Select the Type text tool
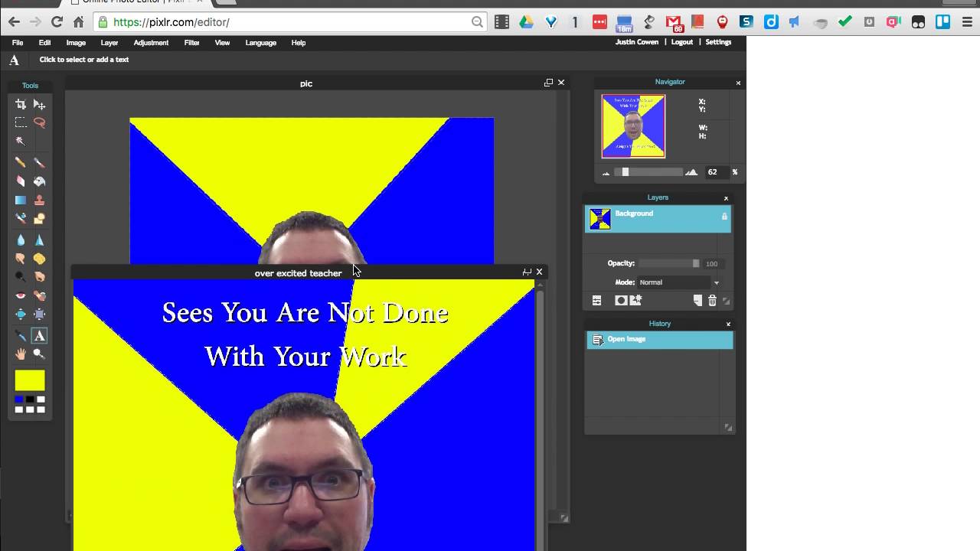980x551 pixels. pos(39,335)
